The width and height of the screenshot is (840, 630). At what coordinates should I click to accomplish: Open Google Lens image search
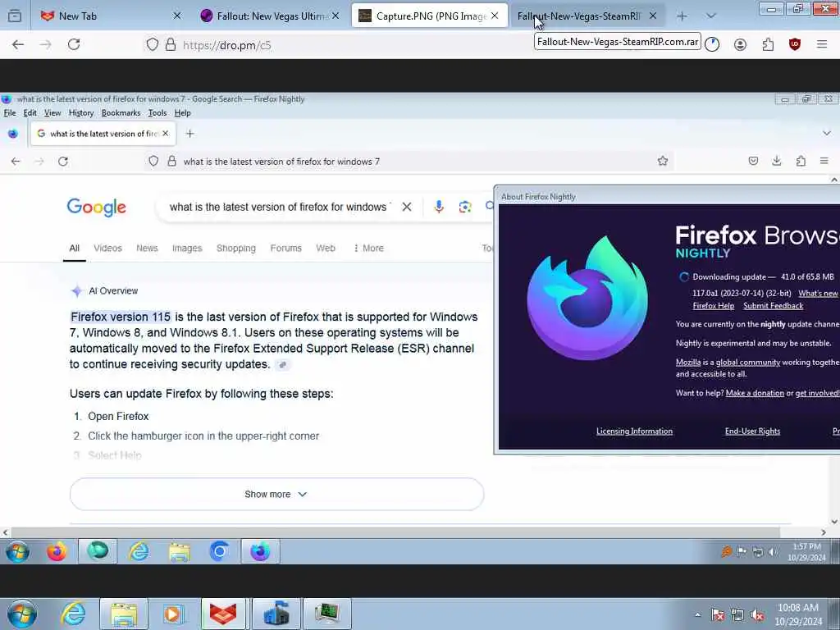tap(465, 207)
